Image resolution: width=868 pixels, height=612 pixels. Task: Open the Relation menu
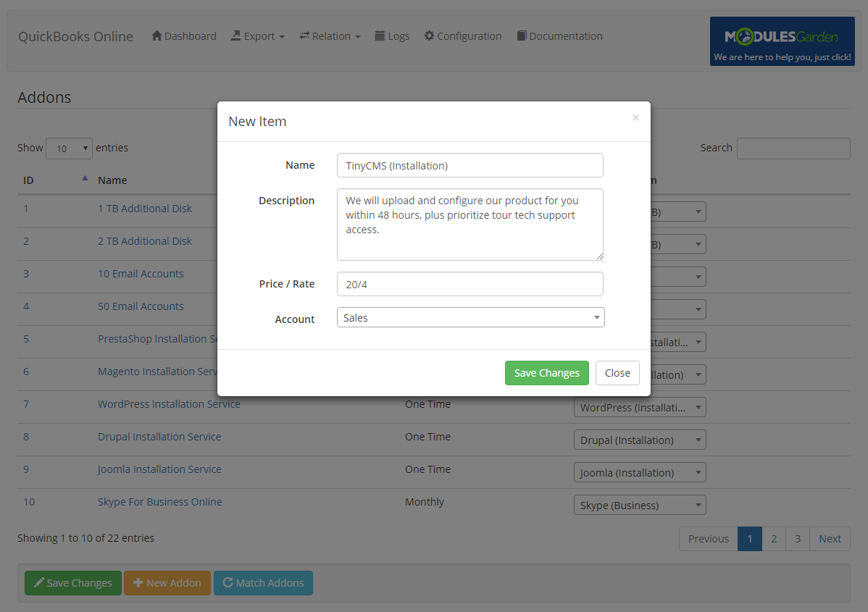click(x=330, y=35)
